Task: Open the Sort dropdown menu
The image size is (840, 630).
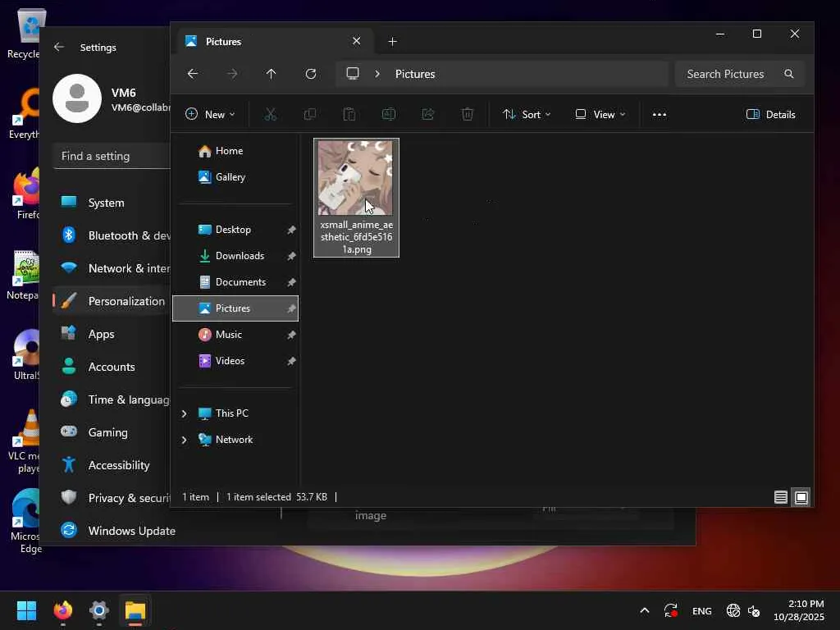Action: click(x=527, y=115)
